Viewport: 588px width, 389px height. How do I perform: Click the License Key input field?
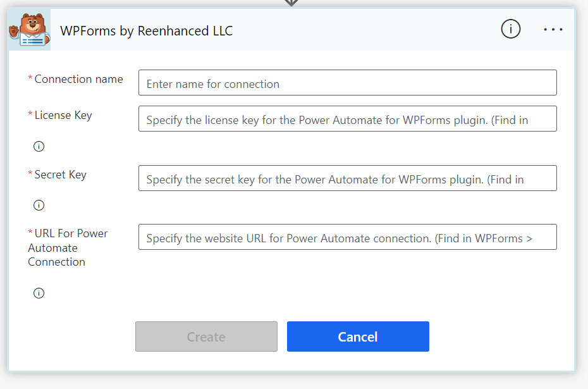(x=347, y=118)
